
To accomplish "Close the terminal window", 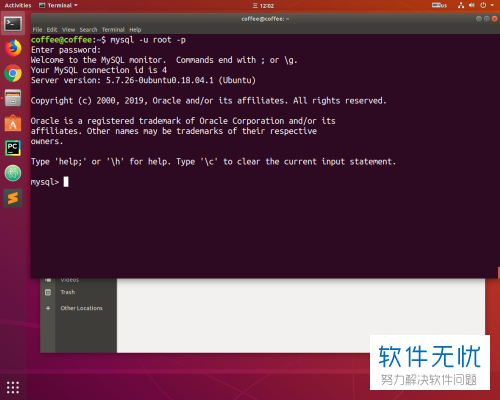I will click(495, 19).
